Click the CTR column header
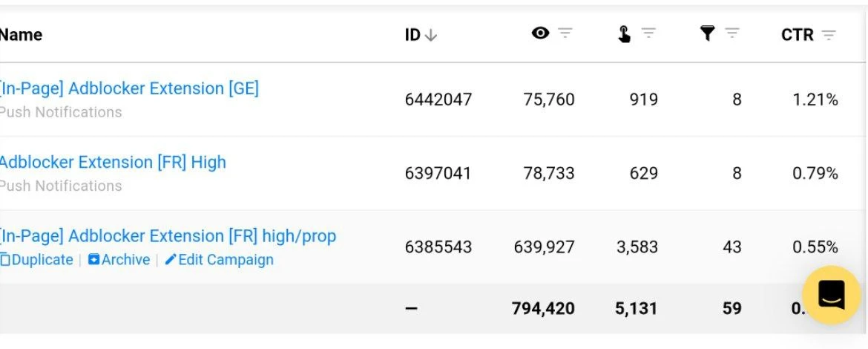868x349 pixels. [x=797, y=35]
